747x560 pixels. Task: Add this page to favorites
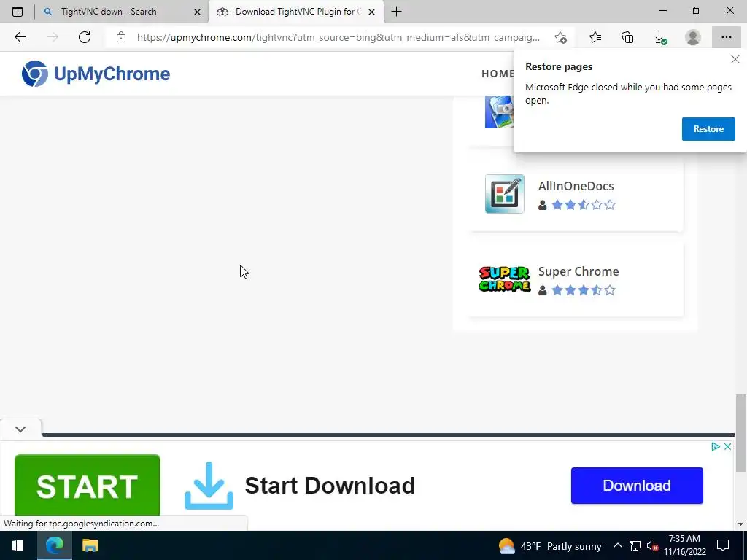click(561, 38)
